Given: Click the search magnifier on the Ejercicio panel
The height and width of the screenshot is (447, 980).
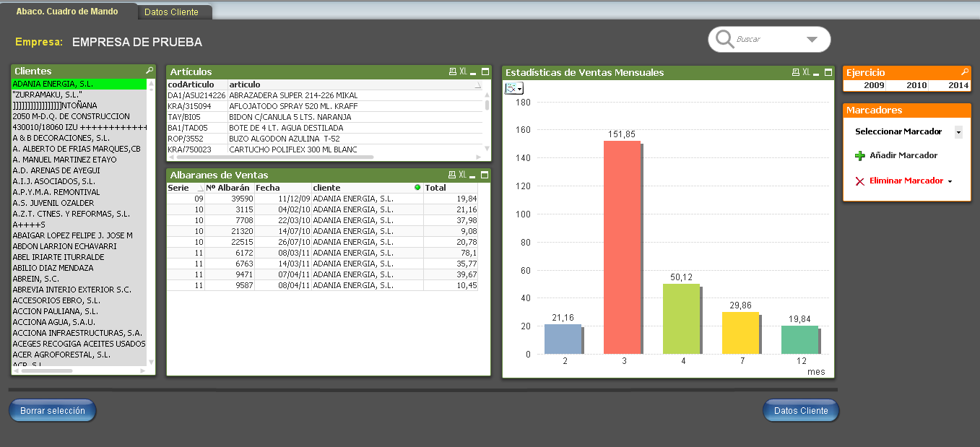Looking at the screenshot, I should pos(964,72).
